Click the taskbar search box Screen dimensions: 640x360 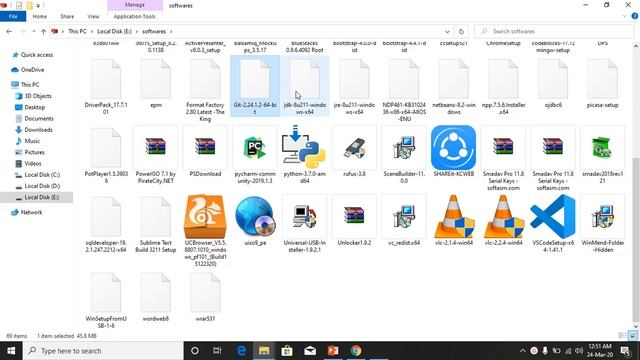coord(103,351)
